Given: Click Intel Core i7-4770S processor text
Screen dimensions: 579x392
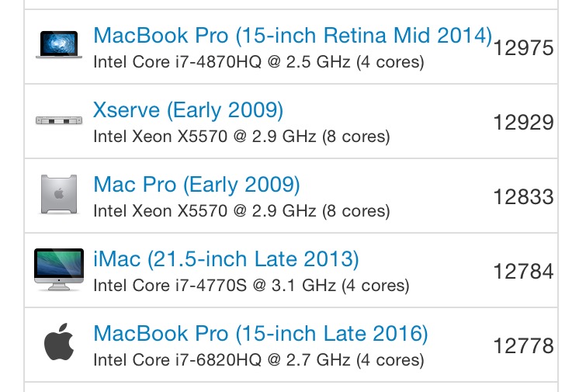Looking at the screenshot, I should pos(251,286).
